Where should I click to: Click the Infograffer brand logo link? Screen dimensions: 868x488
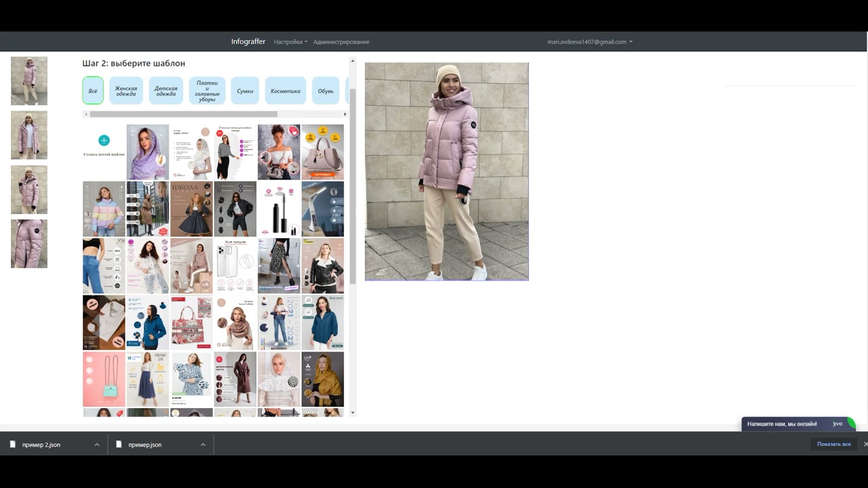pos(248,41)
